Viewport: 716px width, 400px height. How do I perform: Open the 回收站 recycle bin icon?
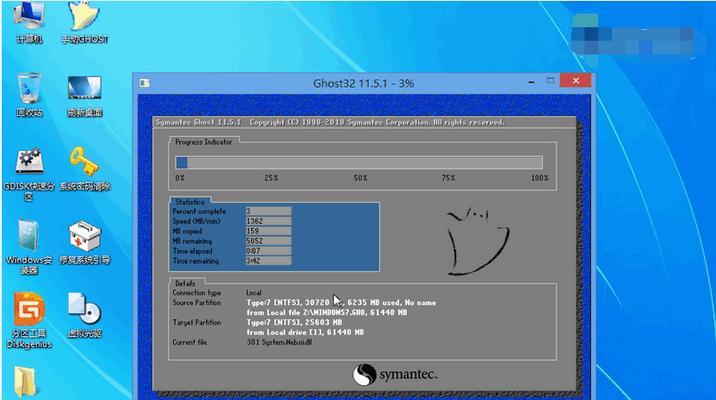(x=30, y=95)
